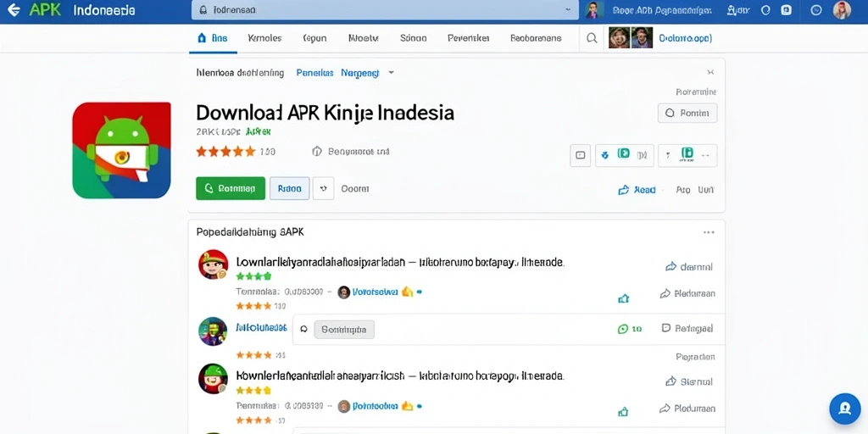Switch to the Reoborenans tab
The image size is (868, 434).
pyautogui.click(x=536, y=38)
